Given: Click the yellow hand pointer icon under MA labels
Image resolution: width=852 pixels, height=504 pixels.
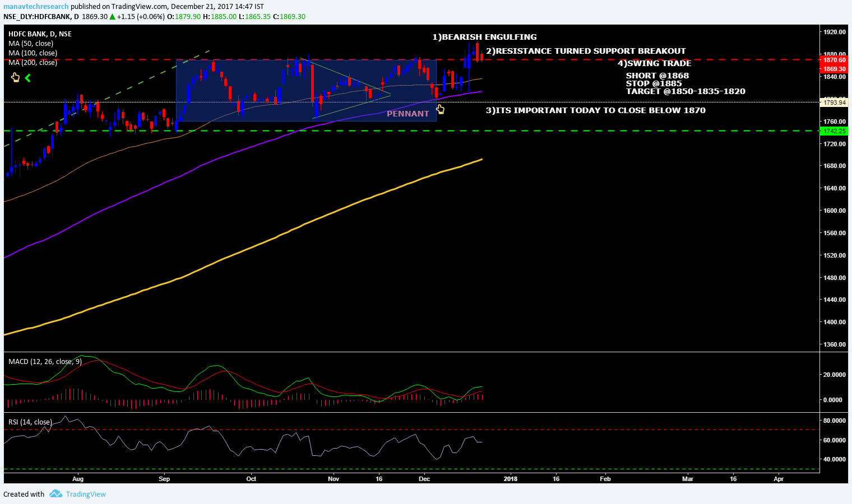Looking at the screenshot, I should click(16, 77).
